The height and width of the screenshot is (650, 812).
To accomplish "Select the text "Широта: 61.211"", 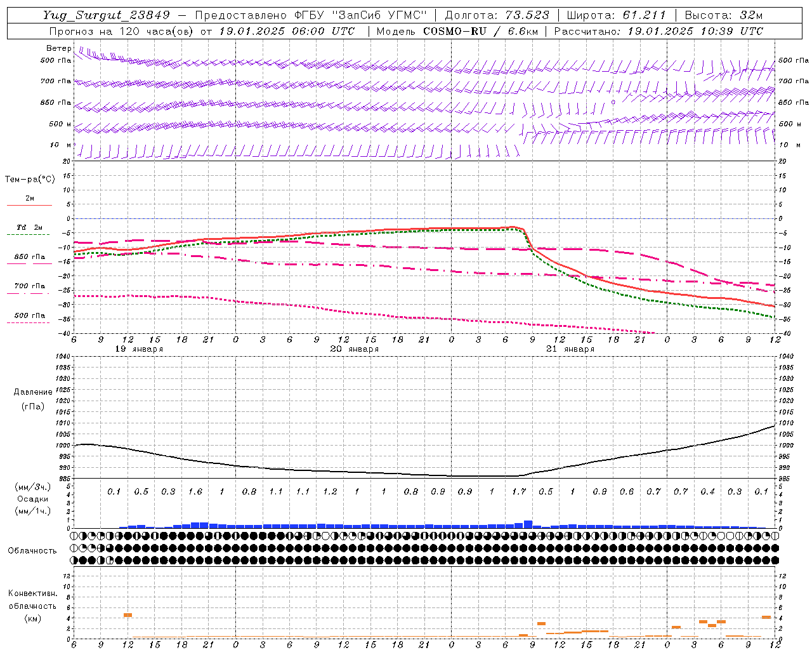I will pyautogui.click(x=616, y=15).
